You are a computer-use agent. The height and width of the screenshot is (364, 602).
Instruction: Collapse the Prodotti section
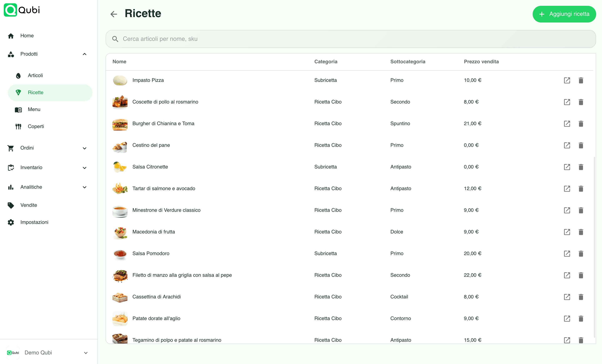pos(85,54)
